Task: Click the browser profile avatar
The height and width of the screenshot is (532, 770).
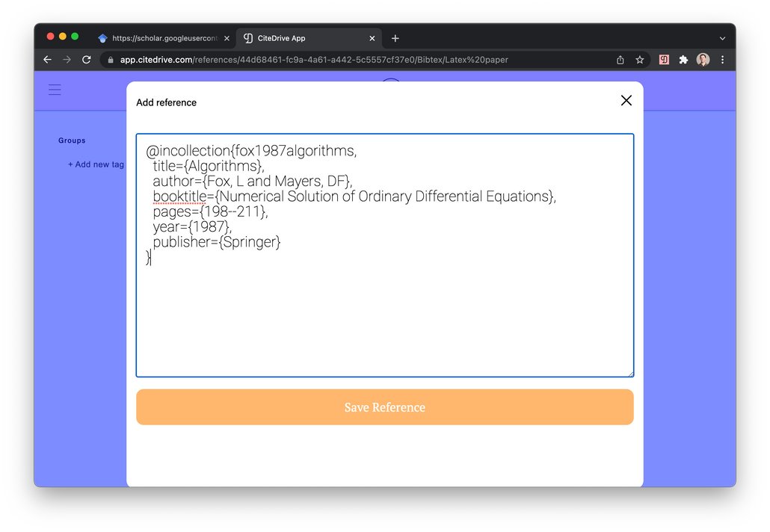Action: click(703, 59)
